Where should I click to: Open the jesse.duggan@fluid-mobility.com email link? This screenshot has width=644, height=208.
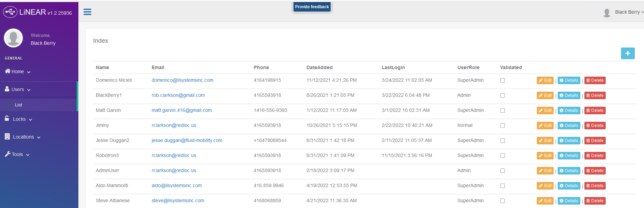[x=187, y=141]
